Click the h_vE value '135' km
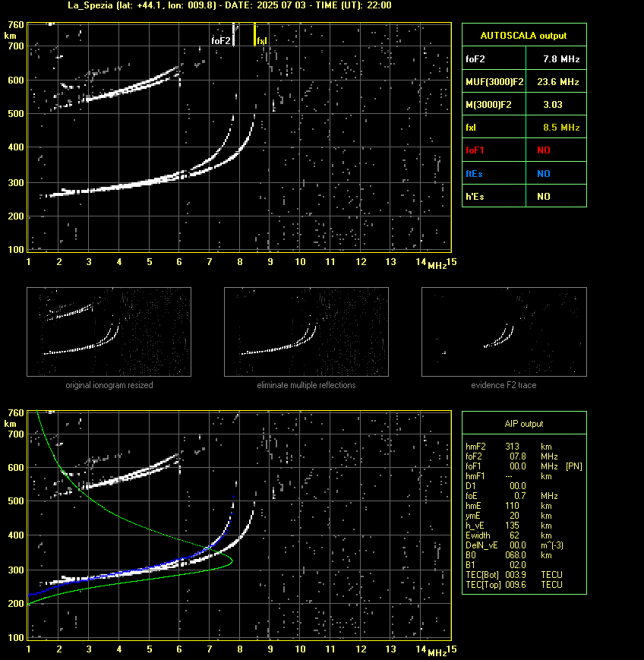The width and height of the screenshot is (644, 660). tap(513, 526)
